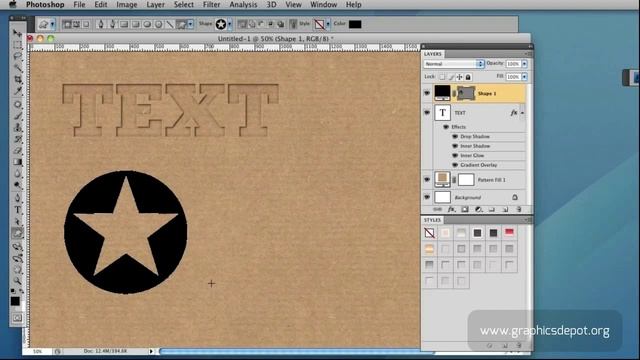Open the Apple menu
The height and width of the screenshot is (360, 640).
pyautogui.click(x=13, y=4)
